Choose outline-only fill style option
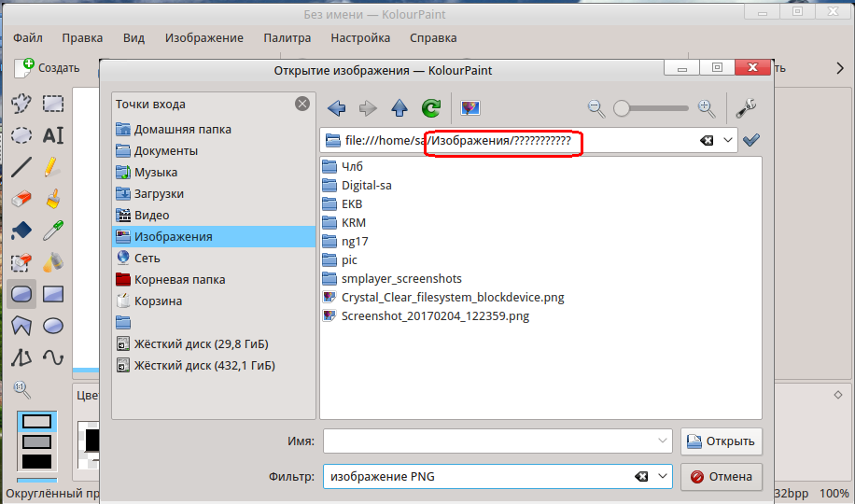Viewport: 855px width, 504px height. [x=36, y=422]
